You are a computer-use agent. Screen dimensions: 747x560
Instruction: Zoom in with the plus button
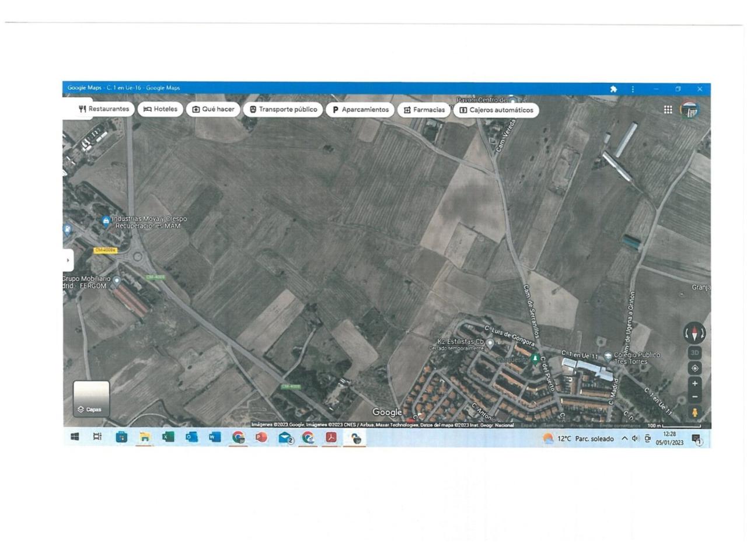click(694, 383)
